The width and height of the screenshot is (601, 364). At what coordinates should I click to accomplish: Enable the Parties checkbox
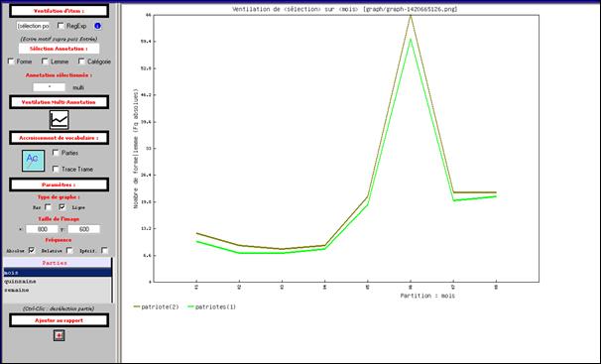pos(56,153)
